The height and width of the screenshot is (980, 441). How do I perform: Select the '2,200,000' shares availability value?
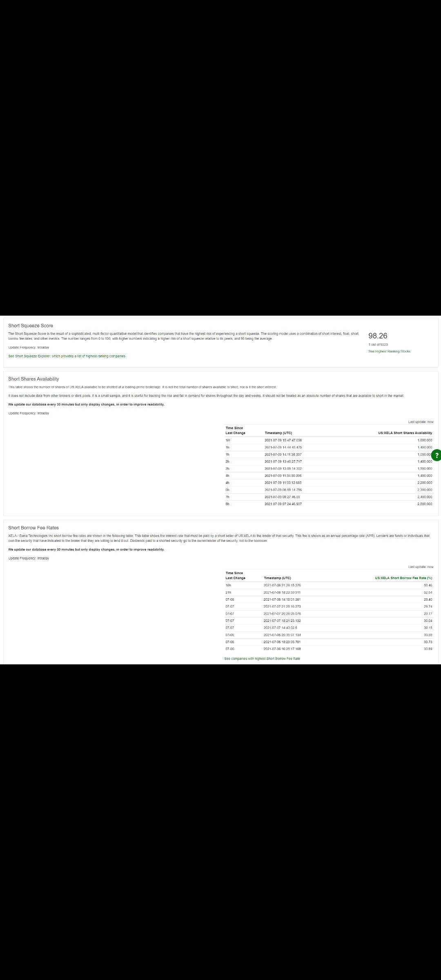(x=425, y=483)
